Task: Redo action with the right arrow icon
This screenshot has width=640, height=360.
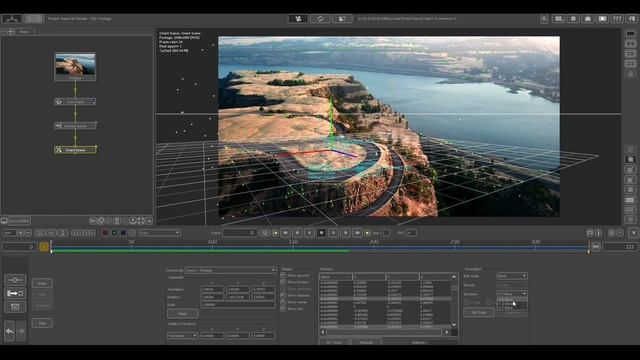Action: [21, 331]
